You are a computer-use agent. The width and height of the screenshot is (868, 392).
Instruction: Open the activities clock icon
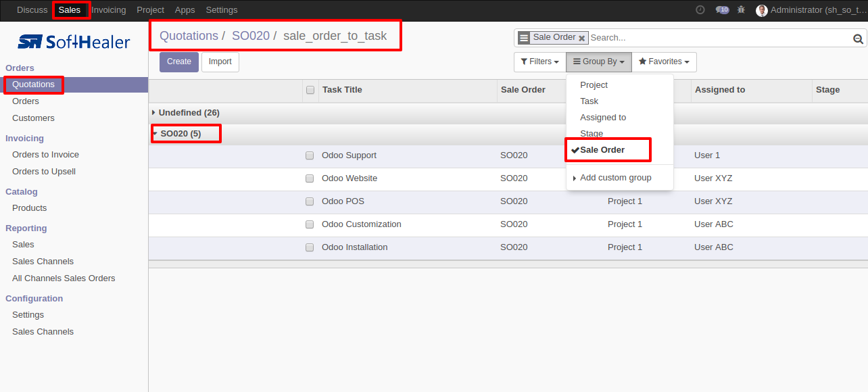click(700, 10)
